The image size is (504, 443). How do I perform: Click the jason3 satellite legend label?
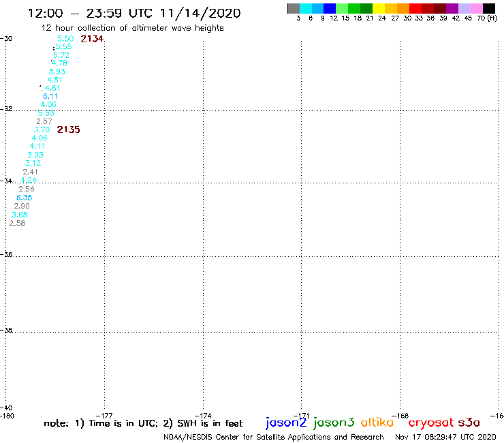pyautogui.click(x=334, y=423)
